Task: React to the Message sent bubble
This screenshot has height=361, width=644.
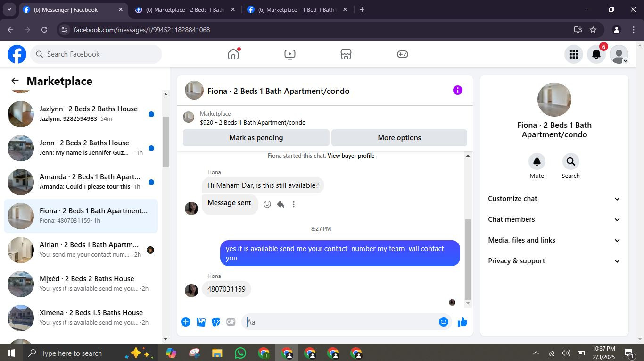Action: 267,204
